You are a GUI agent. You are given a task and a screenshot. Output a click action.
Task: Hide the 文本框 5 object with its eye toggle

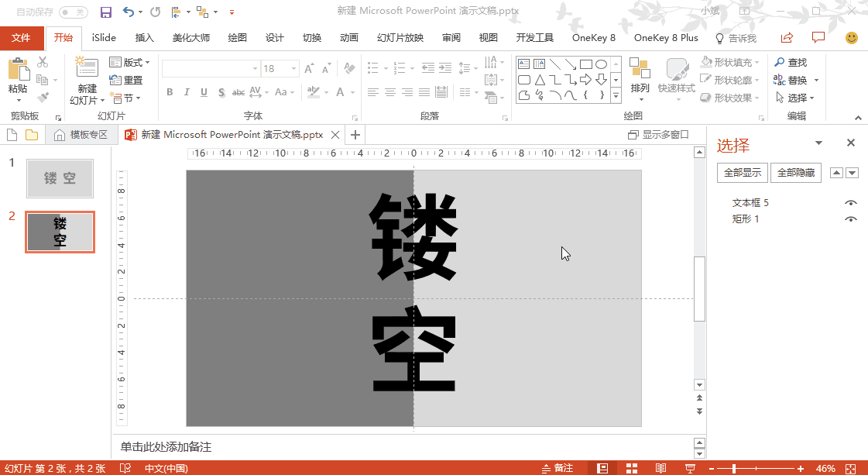pyautogui.click(x=850, y=202)
